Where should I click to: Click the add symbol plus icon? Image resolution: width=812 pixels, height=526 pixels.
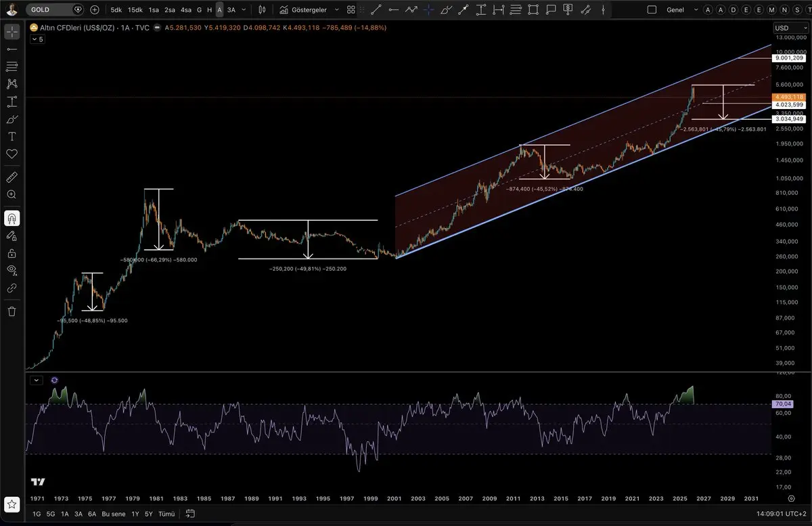(x=94, y=10)
